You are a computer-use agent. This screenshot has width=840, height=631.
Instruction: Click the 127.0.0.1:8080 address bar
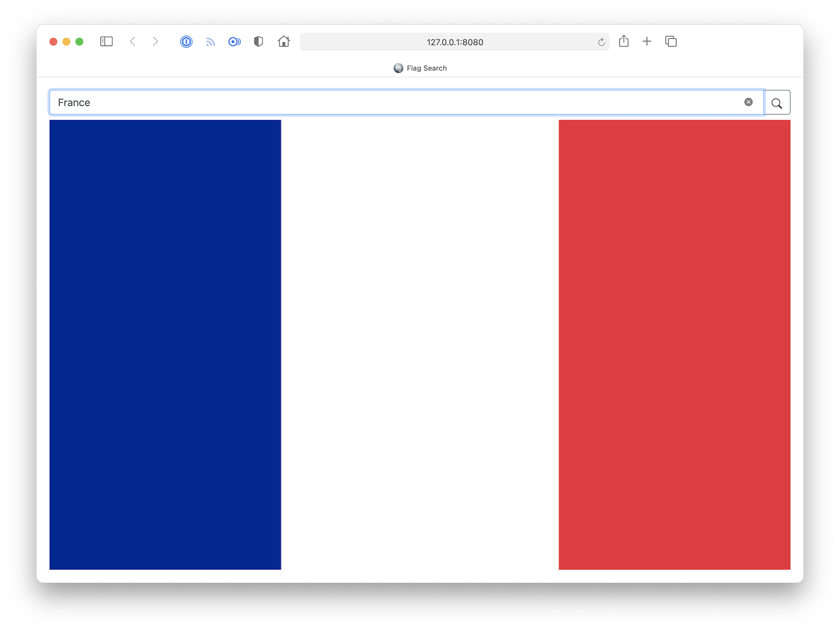pos(454,42)
